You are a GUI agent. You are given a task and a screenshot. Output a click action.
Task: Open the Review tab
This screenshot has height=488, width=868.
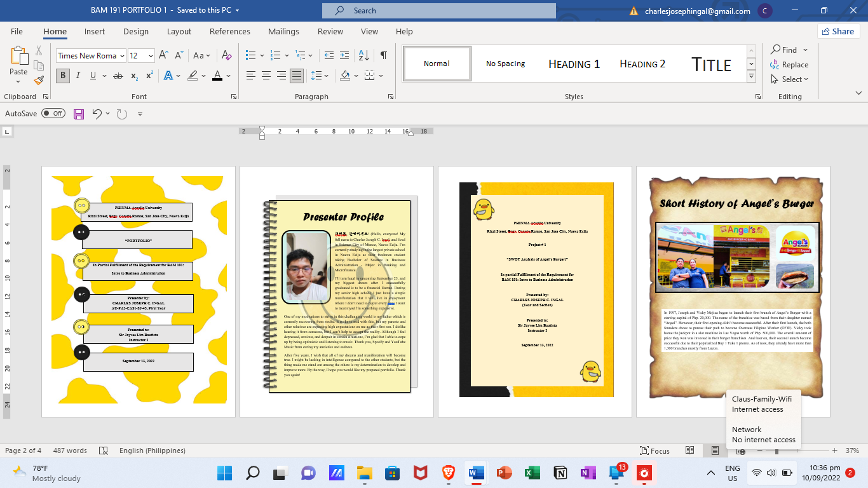(330, 31)
